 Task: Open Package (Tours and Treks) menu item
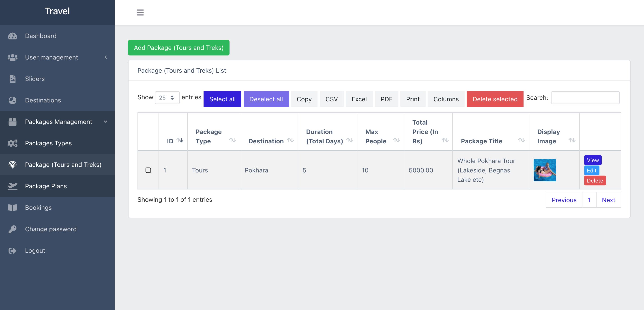(63, 165)
